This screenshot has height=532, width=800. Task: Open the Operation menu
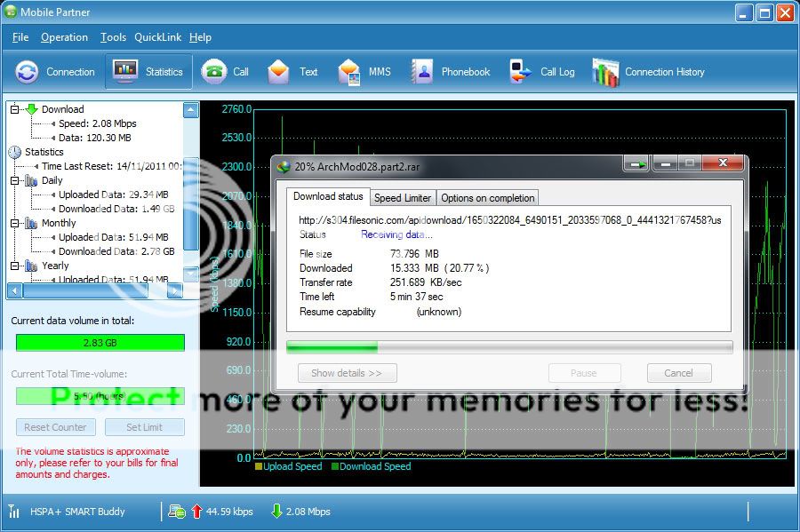point(64,37)
